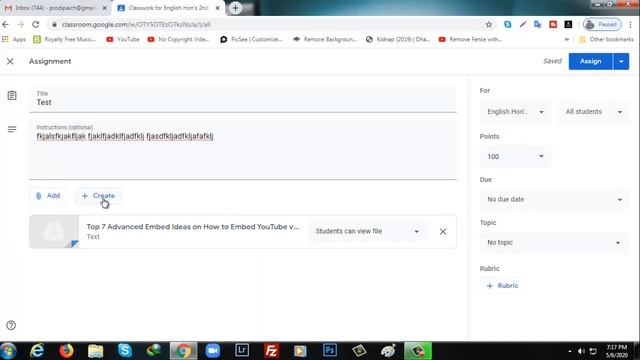Open the Chrome three-dot menu
The image size is (640, 360).
pyautogui.click(x=631, y=24)
